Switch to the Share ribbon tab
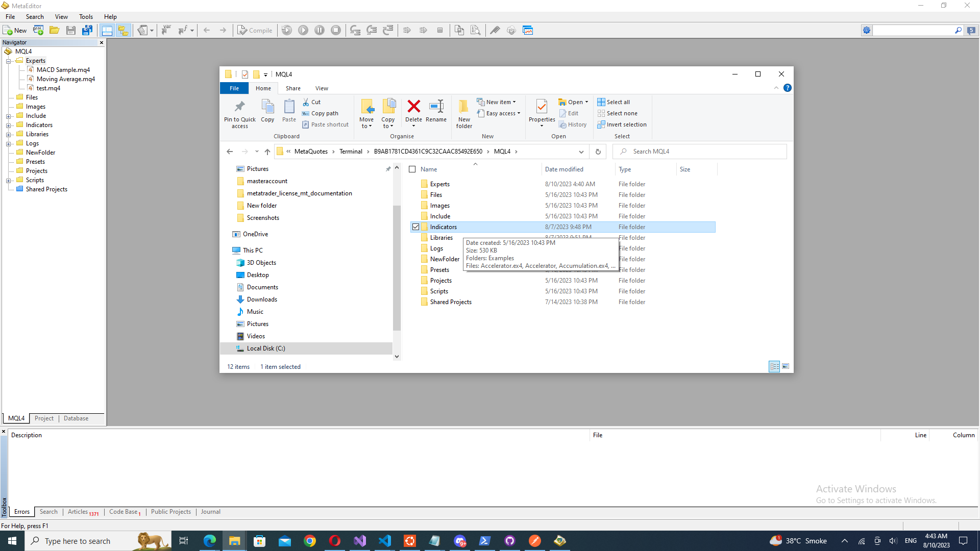 [x=293, y=88]
